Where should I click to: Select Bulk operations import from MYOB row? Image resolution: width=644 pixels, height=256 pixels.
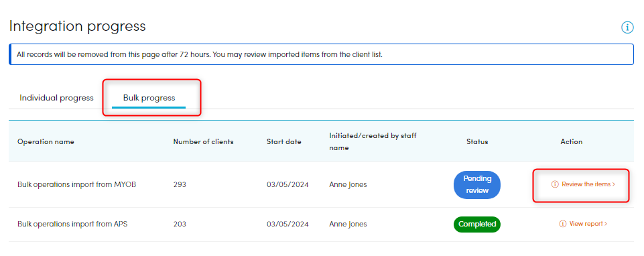point(321,185)
